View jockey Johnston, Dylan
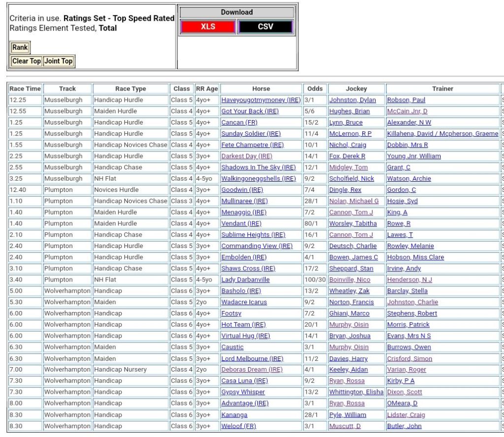504x437 pixels. point(352,100)
